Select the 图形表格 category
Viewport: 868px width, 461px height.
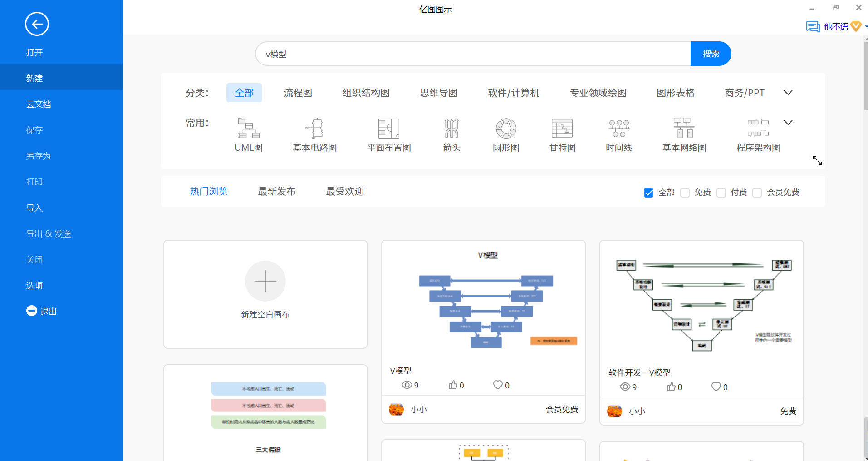[x=676, y=93]
